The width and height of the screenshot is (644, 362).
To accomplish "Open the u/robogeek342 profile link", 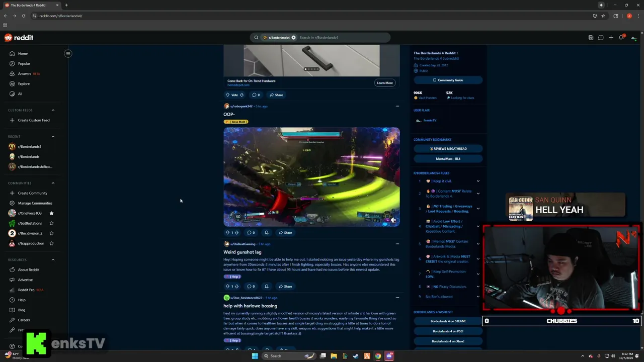I will [x=241, y=106].
